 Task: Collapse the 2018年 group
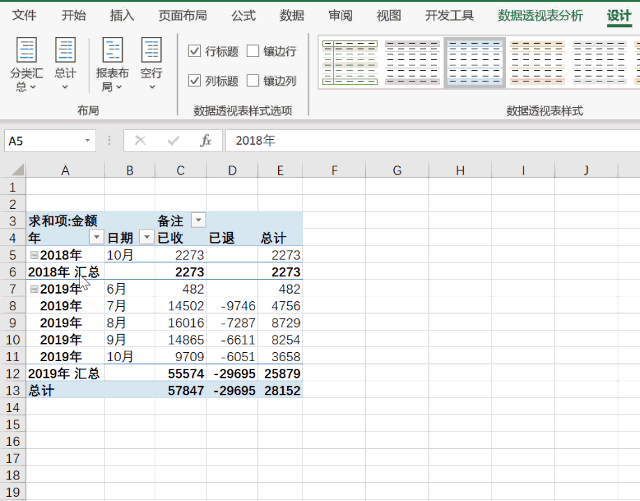point(34,255)
